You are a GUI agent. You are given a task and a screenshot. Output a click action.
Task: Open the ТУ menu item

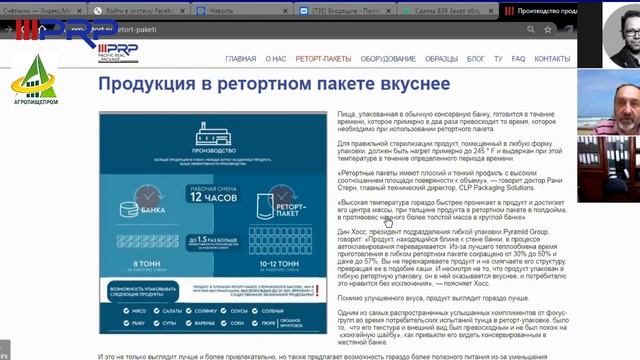(x=498, y=59)
